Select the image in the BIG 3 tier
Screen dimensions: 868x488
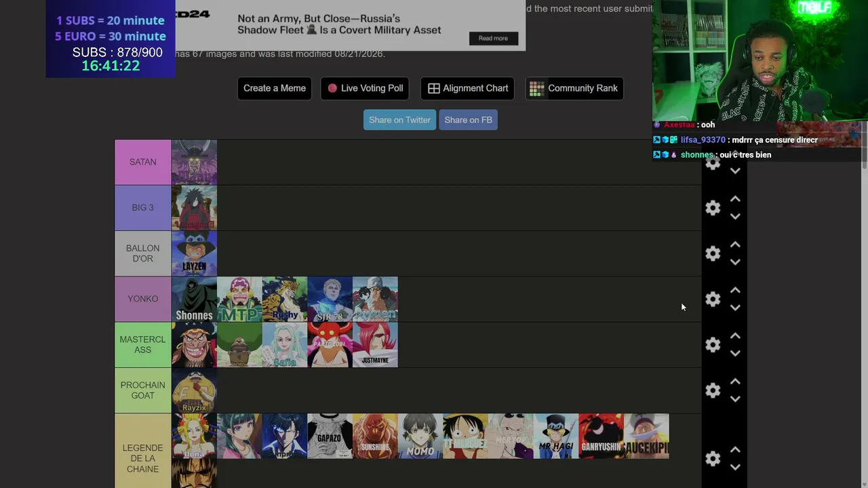(x=194, y=208)
